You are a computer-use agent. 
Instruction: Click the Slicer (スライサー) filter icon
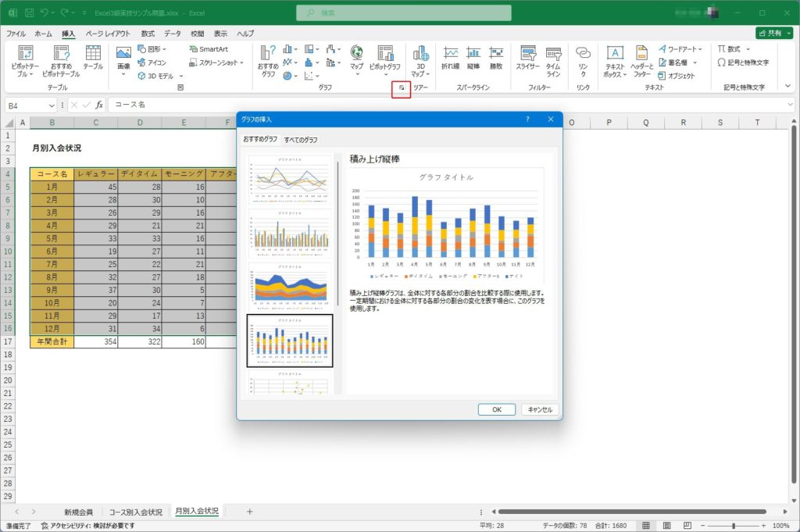click(x=527, y=59)
